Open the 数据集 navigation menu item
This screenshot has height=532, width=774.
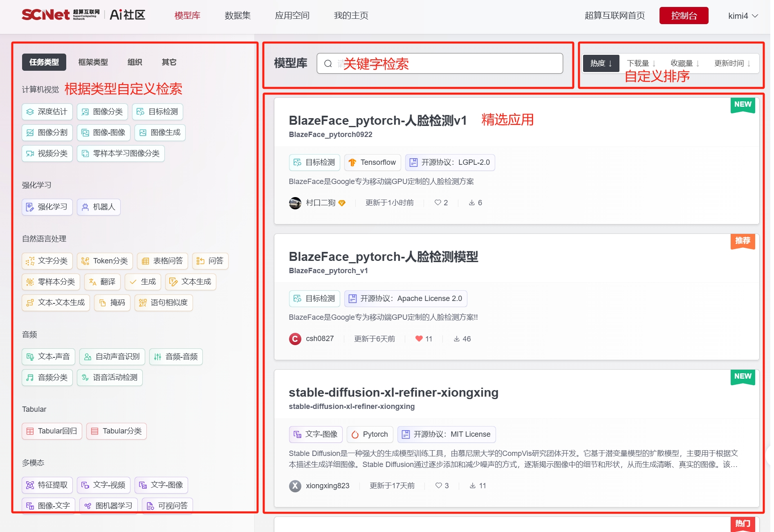point(238,16)
